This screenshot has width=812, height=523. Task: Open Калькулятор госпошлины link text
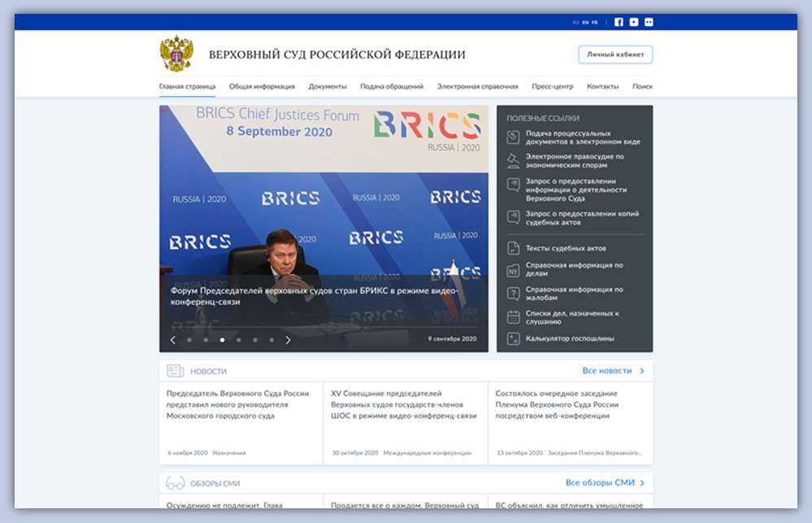570,338
